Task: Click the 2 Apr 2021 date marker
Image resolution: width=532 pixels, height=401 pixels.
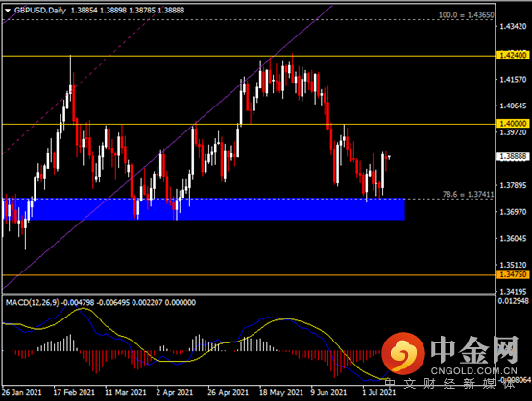Action: click(175, 393)
